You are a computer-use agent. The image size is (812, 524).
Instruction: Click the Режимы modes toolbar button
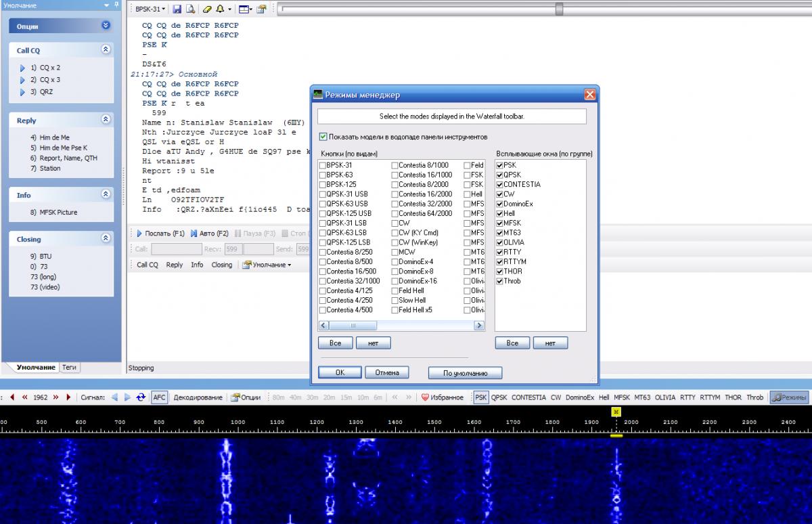[x=789, y=397]
